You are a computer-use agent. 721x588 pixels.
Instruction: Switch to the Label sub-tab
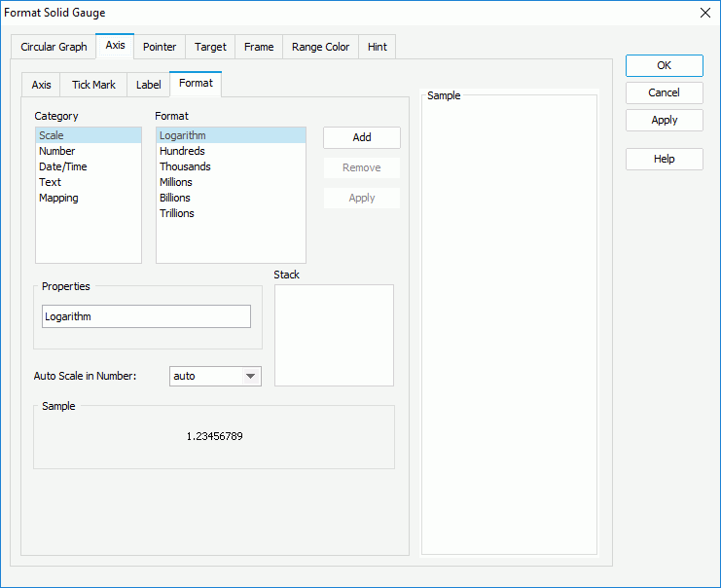pos(148,85)
